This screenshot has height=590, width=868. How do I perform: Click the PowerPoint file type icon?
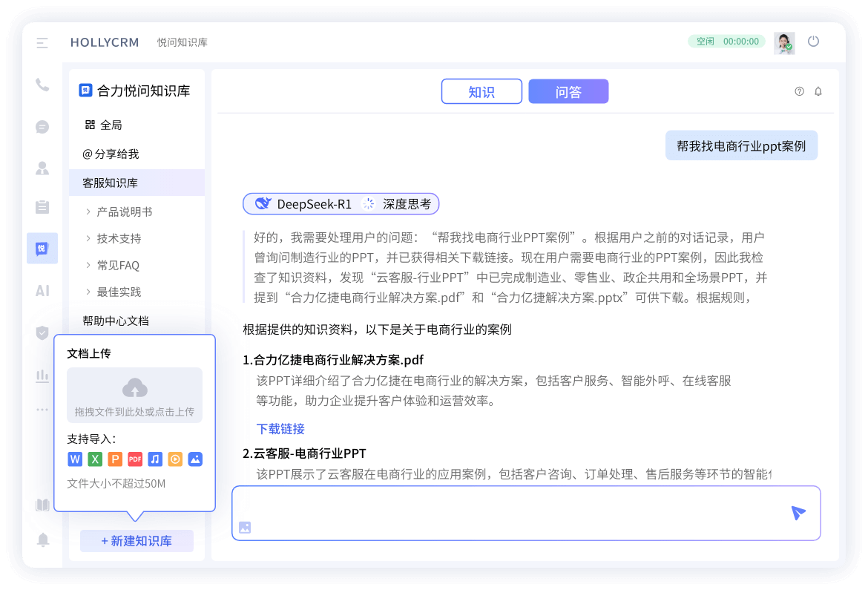115,459
